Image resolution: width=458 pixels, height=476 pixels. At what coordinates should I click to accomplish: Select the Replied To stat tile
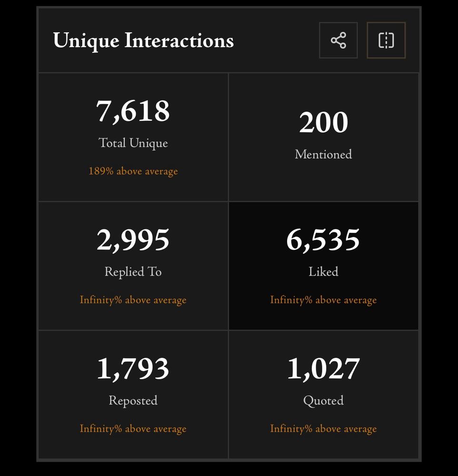coord(133,264)
